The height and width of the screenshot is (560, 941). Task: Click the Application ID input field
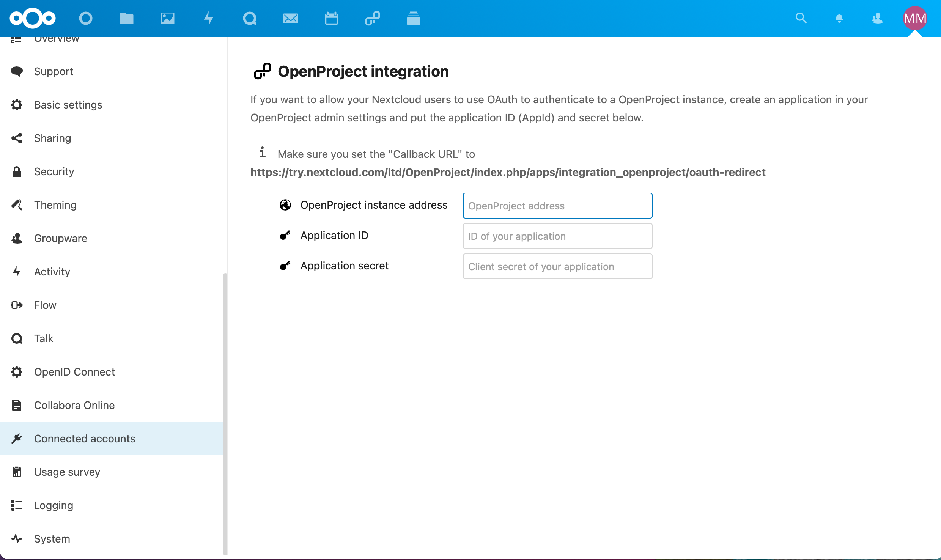pyautogui.click(x=557, y=236)
